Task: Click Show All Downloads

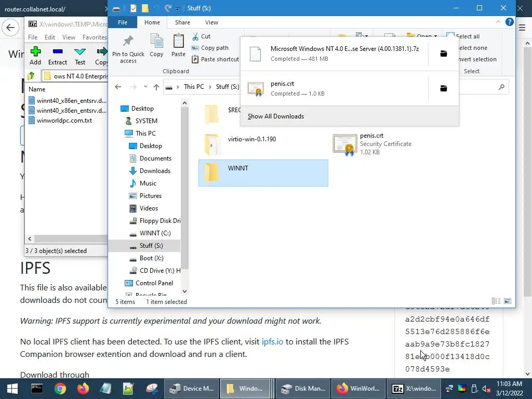Action: coord(276,116)
